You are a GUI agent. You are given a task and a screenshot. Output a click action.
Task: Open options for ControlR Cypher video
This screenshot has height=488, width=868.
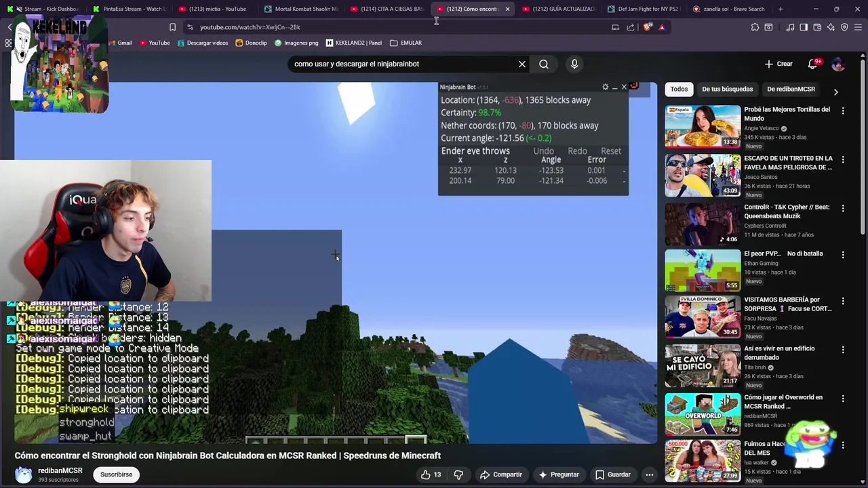click(x=843, y=208)
